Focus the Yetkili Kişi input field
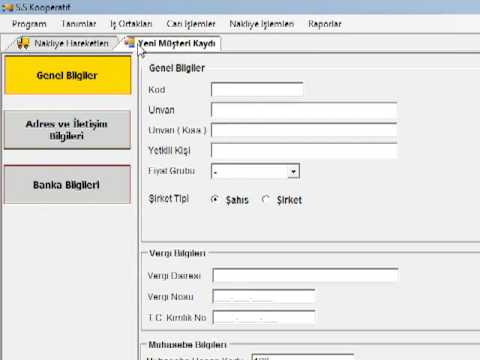Image resolution: width=480 pixels, height=360 pixels. coord(304,151)
